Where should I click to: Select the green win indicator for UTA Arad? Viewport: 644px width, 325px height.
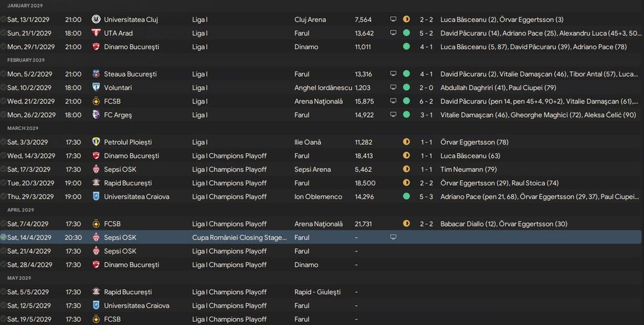406,33
